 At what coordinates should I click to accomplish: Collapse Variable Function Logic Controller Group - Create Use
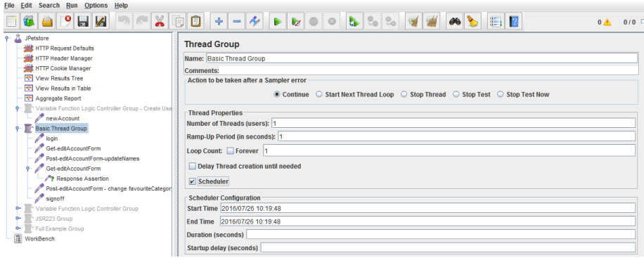[x=18, y=108]
